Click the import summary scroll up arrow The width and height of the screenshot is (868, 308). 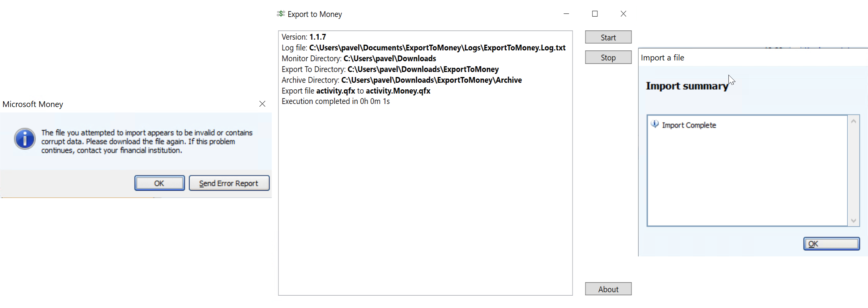tap(853, 121)
